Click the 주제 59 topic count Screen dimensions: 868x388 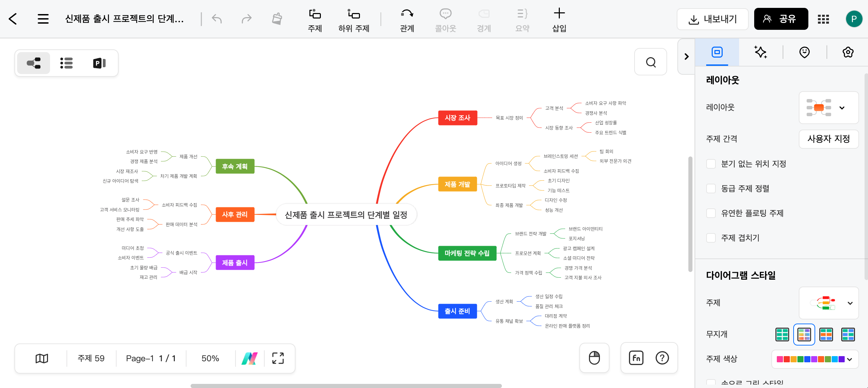pos(91,359)
